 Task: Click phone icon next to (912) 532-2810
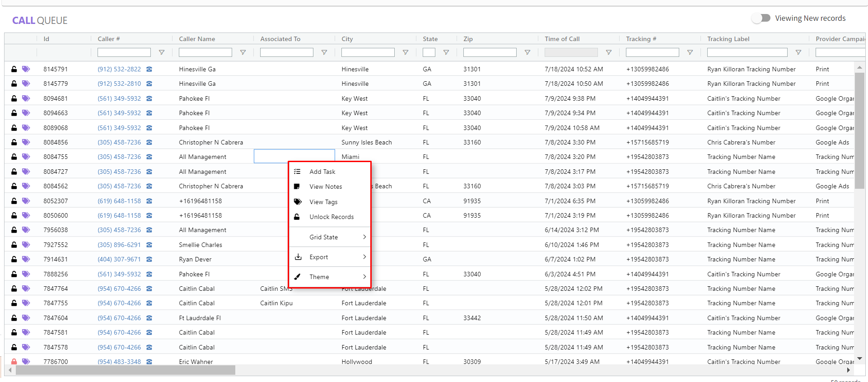[149, 84]
